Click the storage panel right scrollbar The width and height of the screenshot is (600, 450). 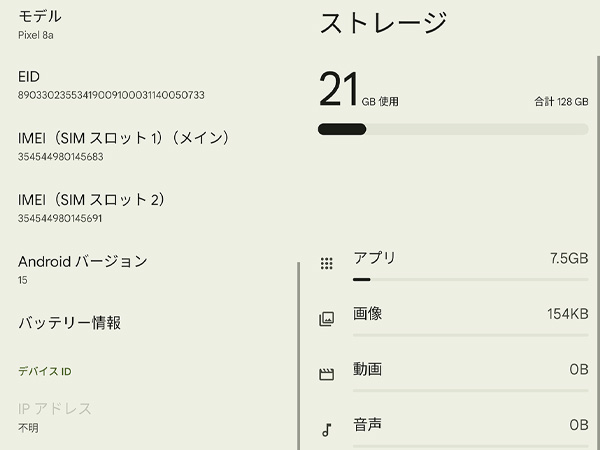pos(598,253)
